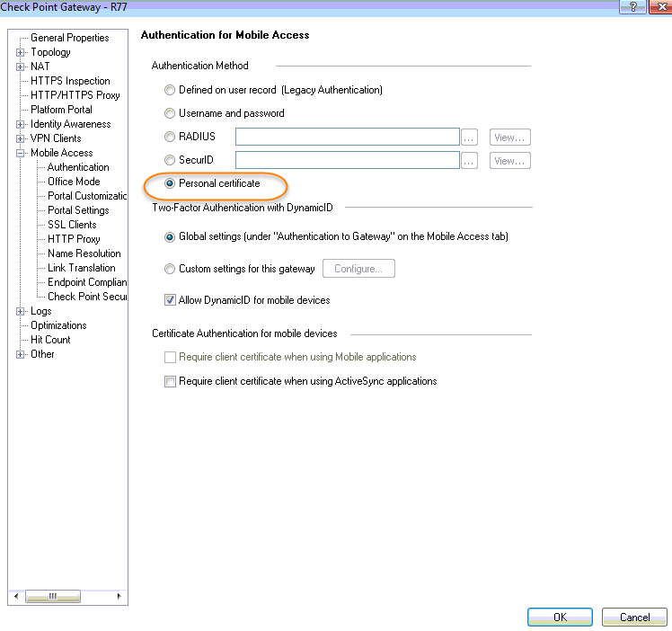Select Hit Count tree item
This screenshot has width=672, height=631.
50,340
